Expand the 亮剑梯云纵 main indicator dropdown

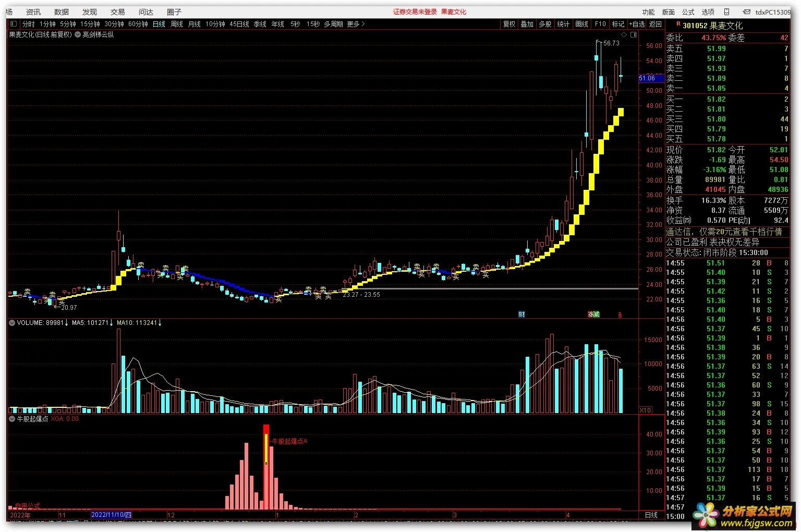[x=78, y=34]
